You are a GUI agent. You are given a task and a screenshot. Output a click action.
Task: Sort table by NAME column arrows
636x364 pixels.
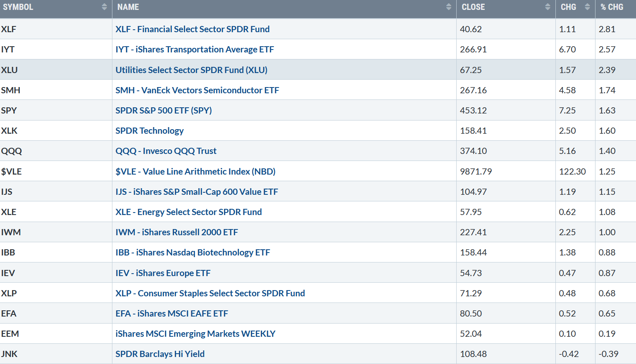449,7
